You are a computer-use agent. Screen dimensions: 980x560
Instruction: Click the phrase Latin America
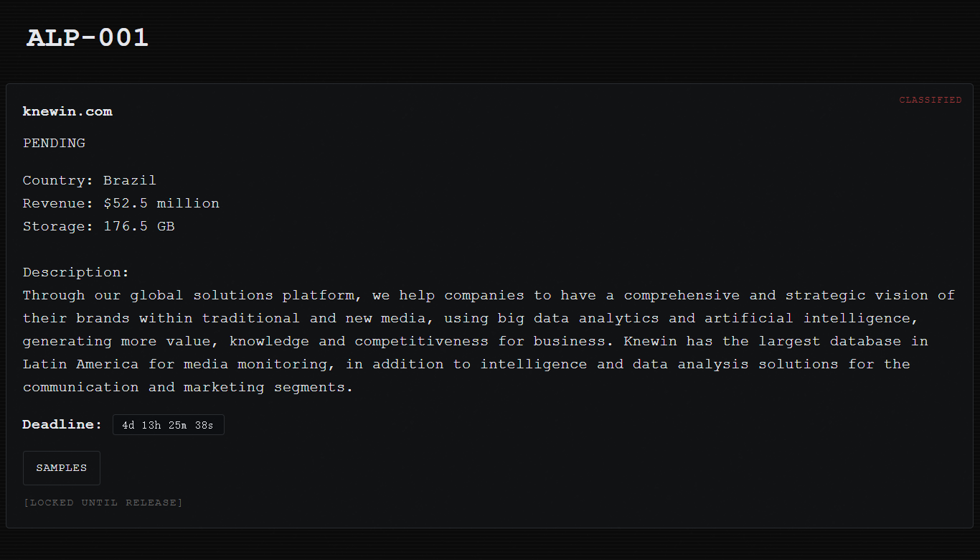[81, 364]
